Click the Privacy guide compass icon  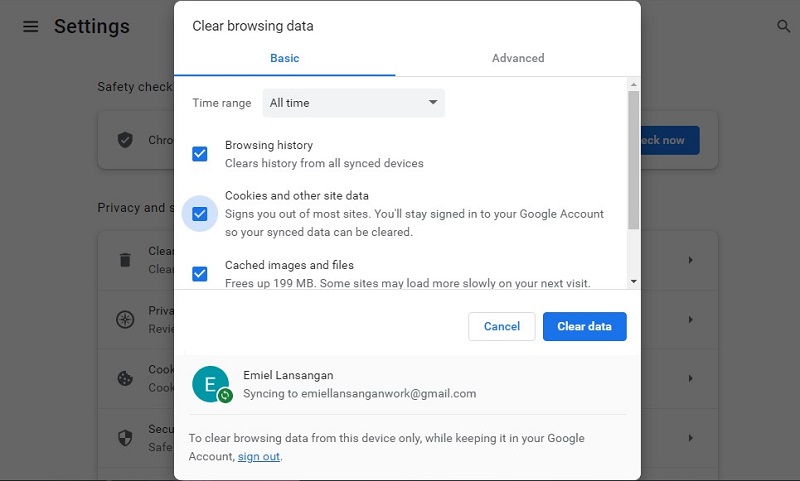coord(125,319)
